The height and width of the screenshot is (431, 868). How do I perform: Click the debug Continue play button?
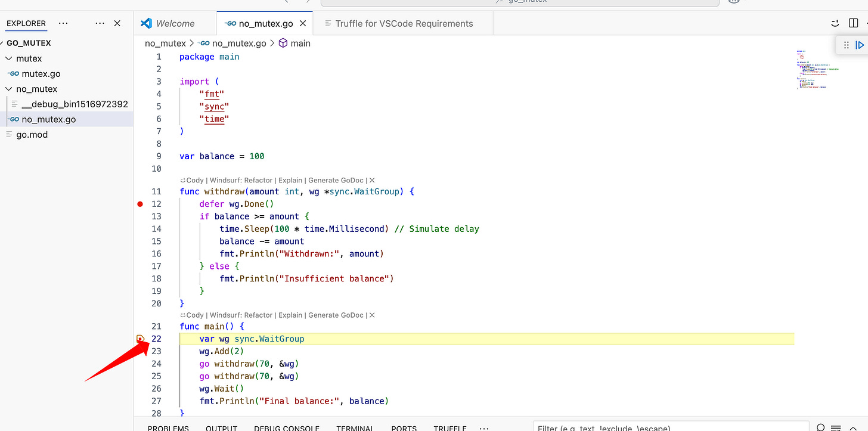(x=860, y=45)
